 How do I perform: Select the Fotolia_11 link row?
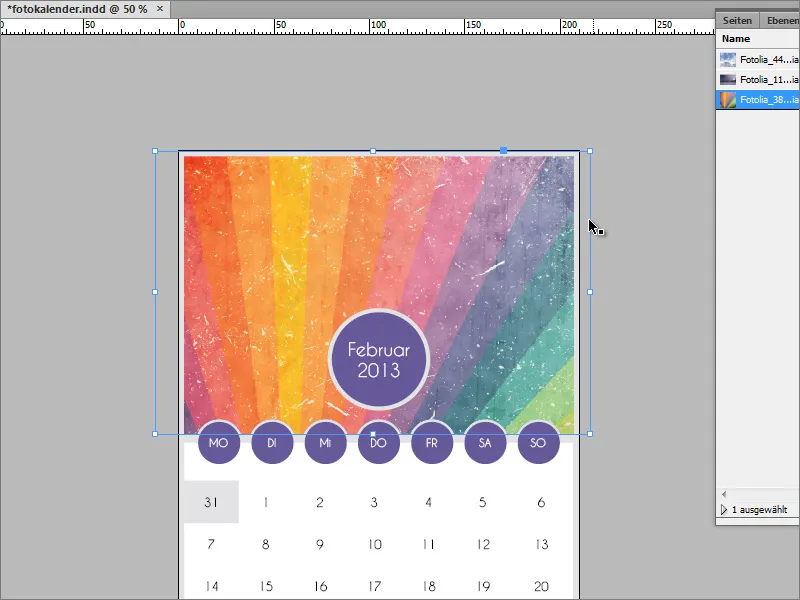[x=758, y=80]
